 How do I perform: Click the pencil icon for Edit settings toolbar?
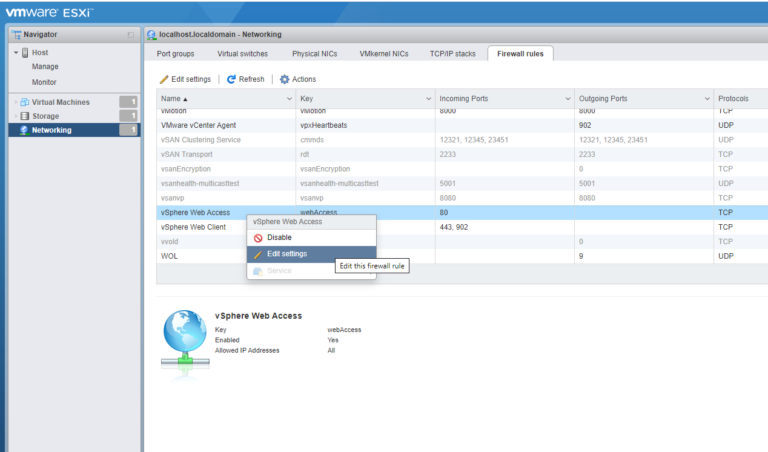coord(164,79)
